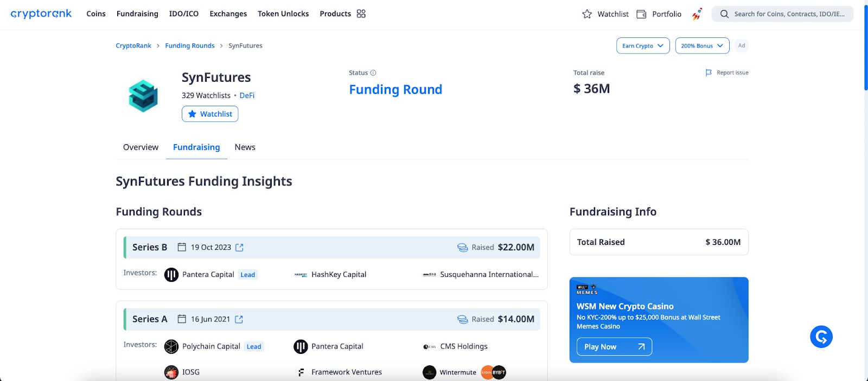Click the Series B round title

(x=150, y=247)
